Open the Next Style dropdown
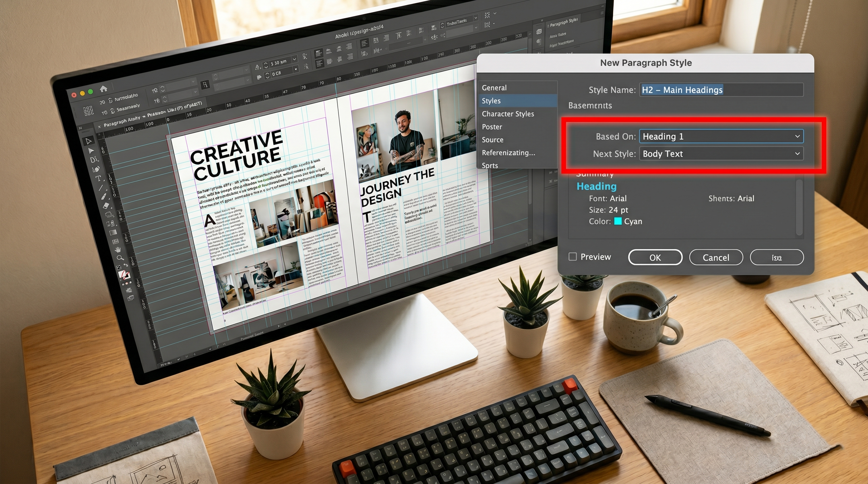Screen dimensions: 868x484 point(721,154)
